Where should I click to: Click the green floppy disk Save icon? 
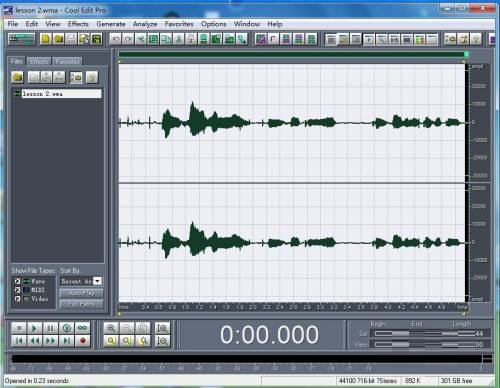click(x=97, y=39)
